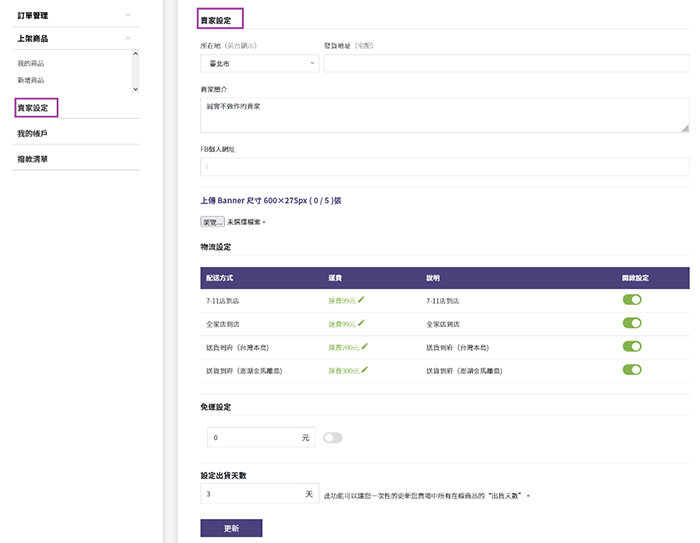Select 賣家設定 in the sidebar
This screenshot has width=700, height=543.
[33, 107]
